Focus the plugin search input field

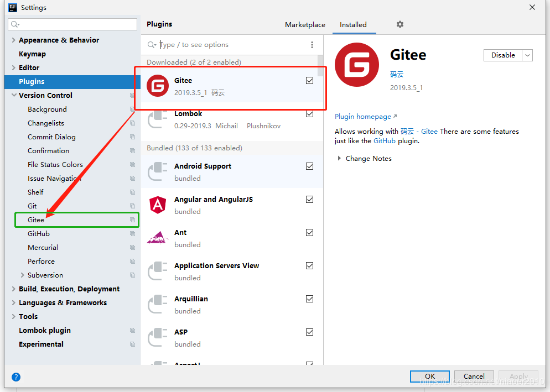pos(231,45)
